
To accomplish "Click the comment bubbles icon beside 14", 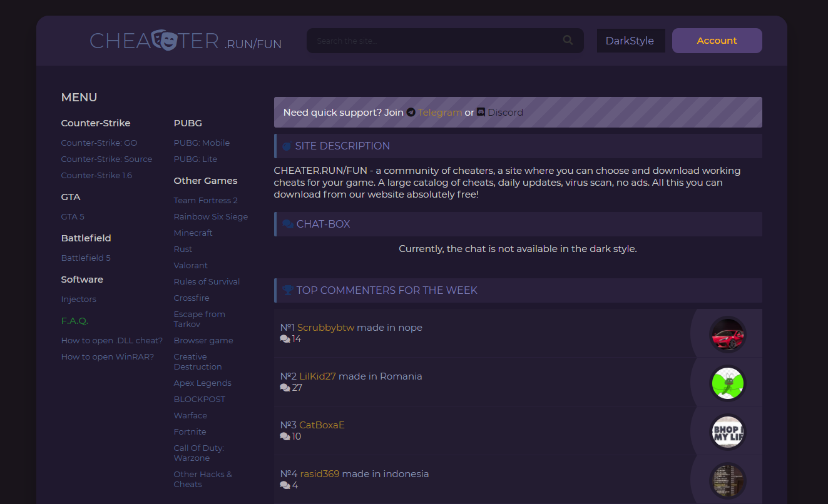I will tap(285, 339).
